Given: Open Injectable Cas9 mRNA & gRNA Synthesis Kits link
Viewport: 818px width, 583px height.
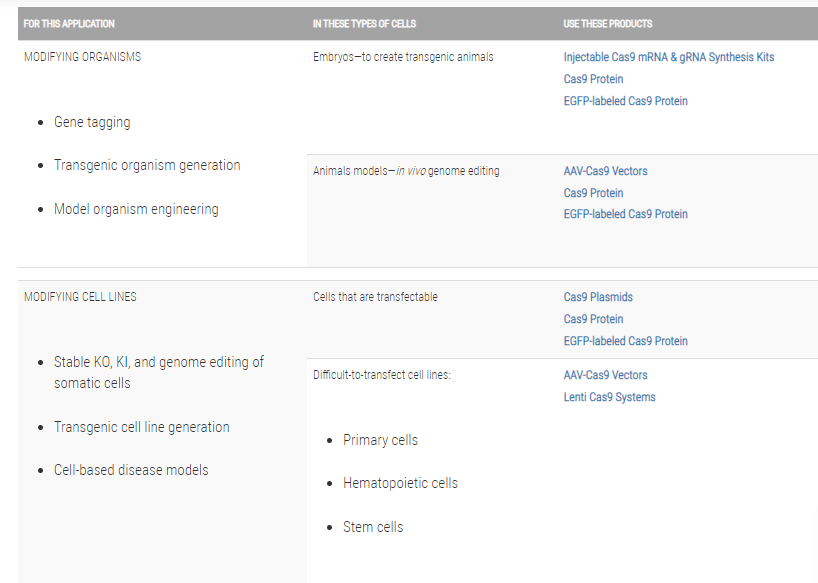Looking at the screenshot, I should pyautogui.click(x=668, y=57).
